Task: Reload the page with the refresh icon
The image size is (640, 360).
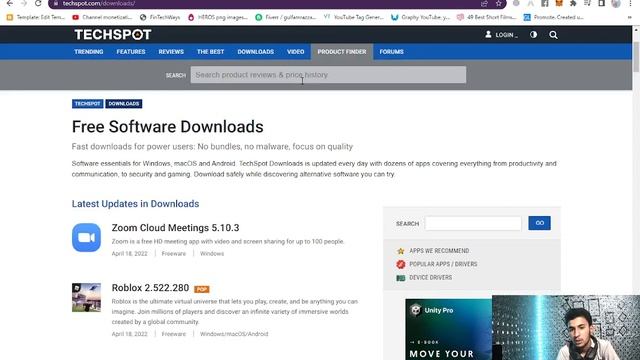Action: tap(38, 3)
